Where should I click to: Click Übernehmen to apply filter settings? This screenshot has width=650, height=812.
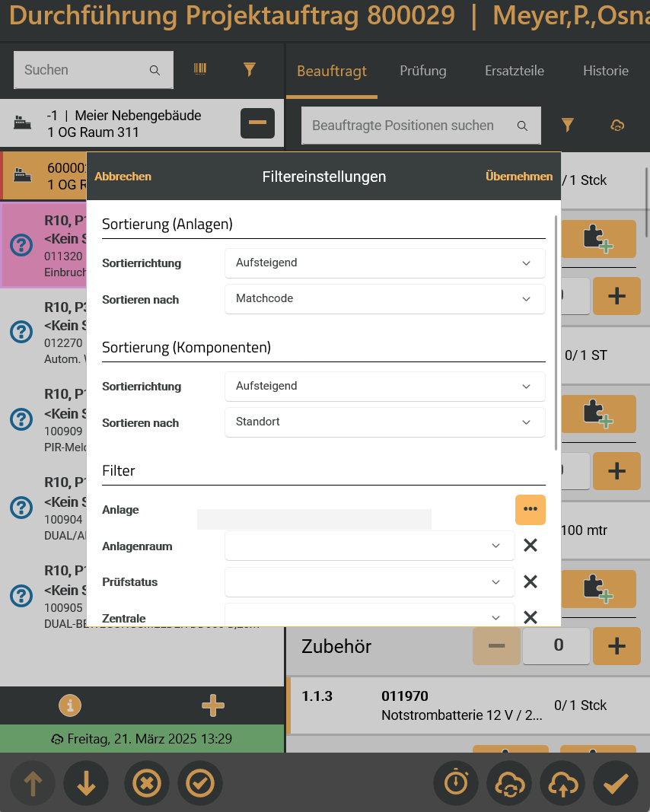519,177
